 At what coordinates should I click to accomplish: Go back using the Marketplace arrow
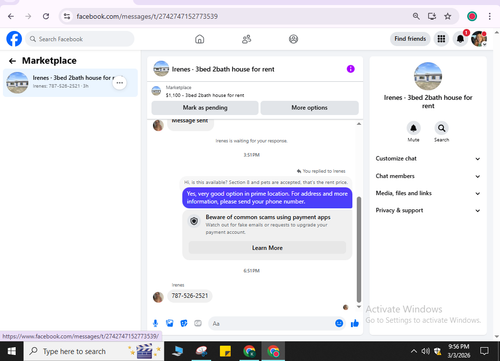tap(12, 61)
